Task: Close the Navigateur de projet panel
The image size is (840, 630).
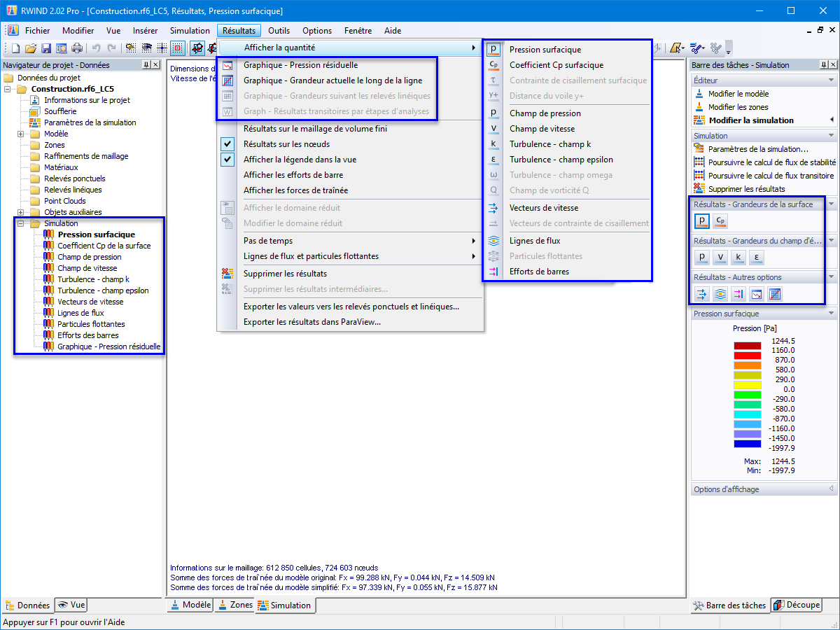Action: pyautogui.click(x=157, y=64)
